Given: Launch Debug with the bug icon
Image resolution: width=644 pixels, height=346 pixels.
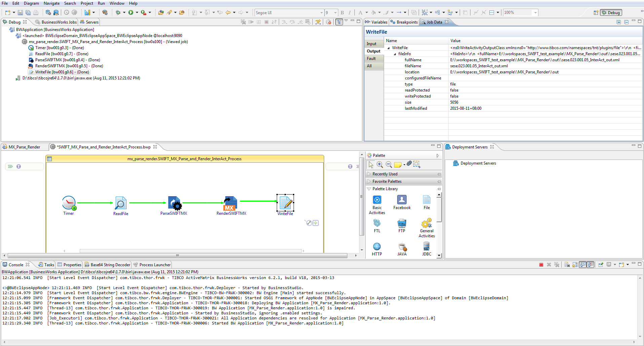Looking at the screenshot, I should click(x=118, y=12).
